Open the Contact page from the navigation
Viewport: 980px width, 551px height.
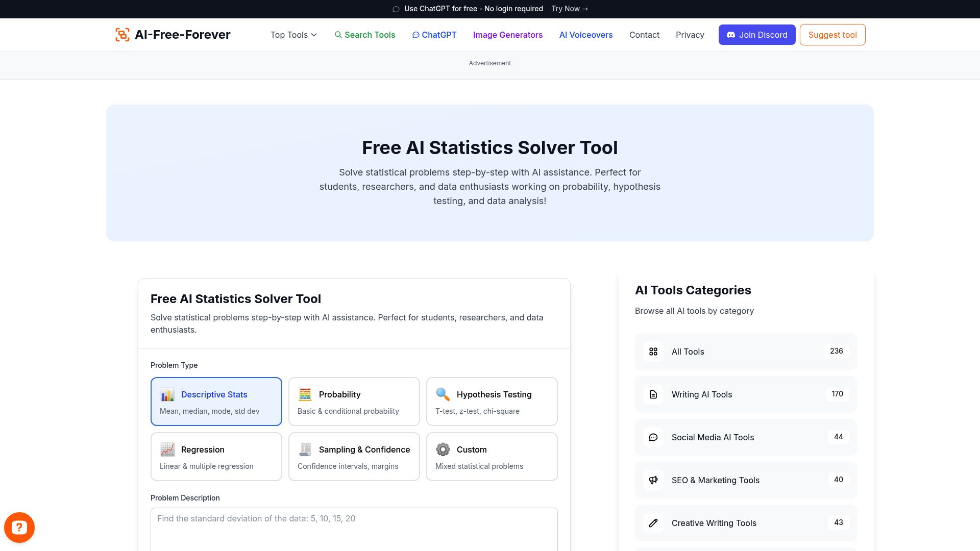pyautogui.click(x=644, y=35)
